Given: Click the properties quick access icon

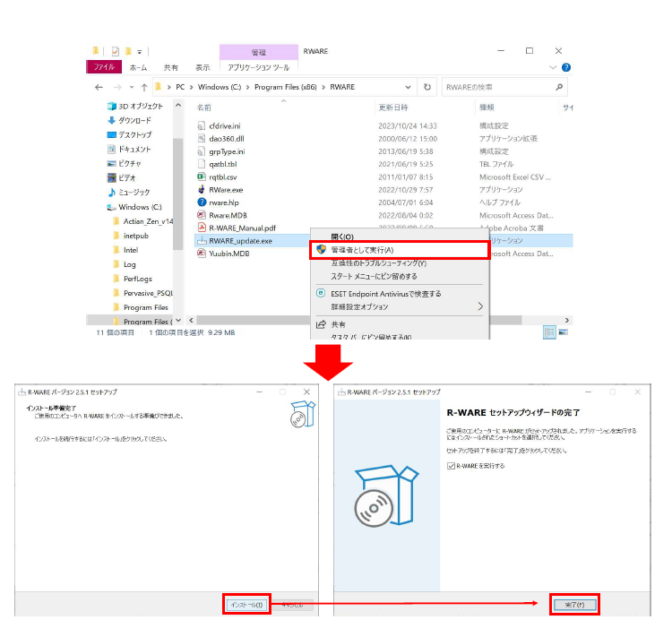Looking at the screenshot, I should (x=116, y=51).
